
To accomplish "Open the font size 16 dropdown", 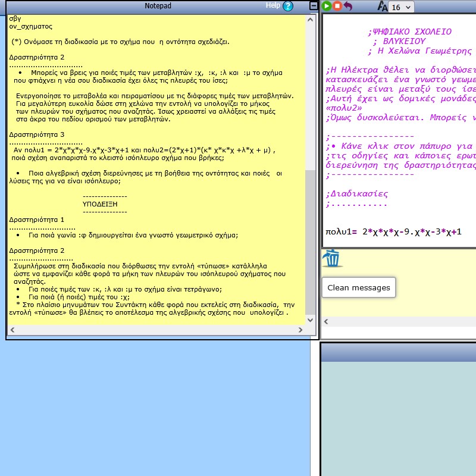I will tap(401, 7).
